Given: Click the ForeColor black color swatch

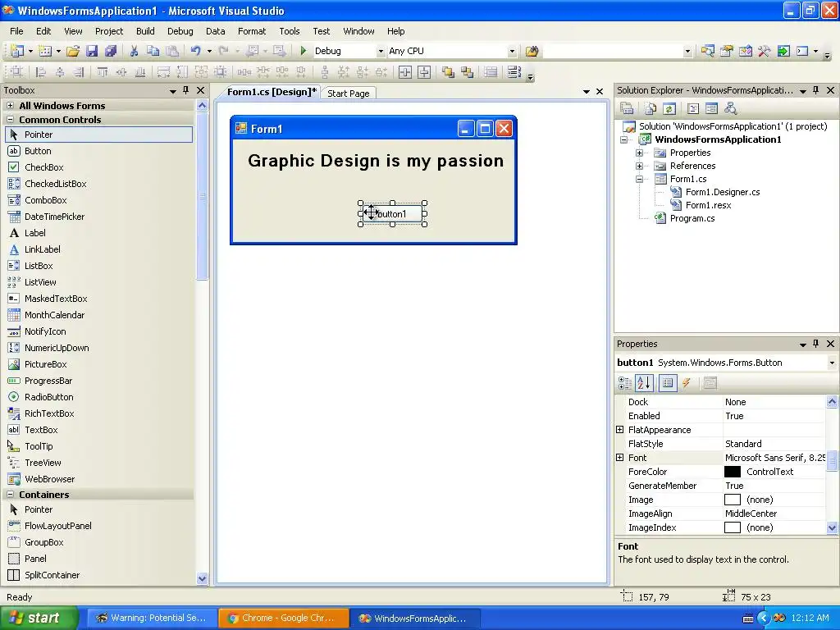Looking at the screenshot, I should click(733, 472).
